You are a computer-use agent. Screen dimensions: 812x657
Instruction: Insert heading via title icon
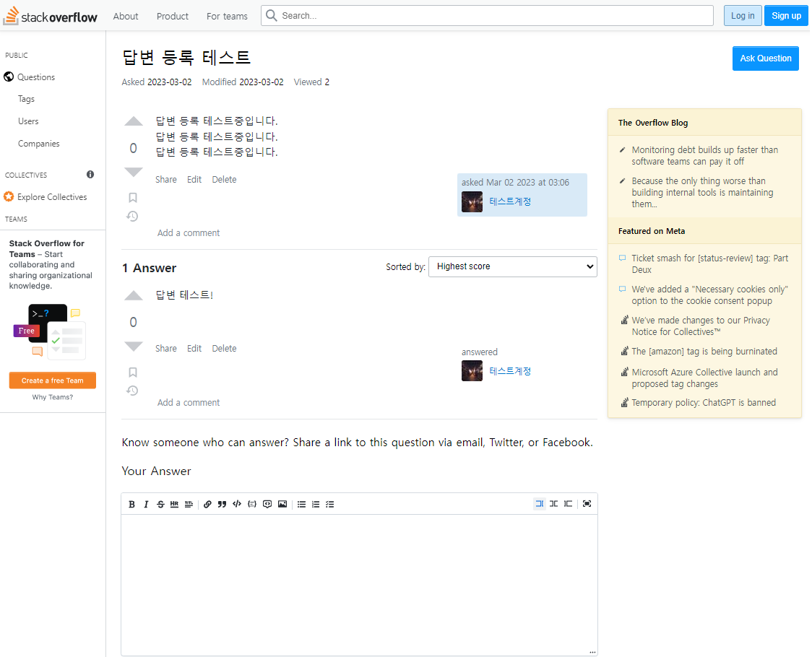click(x=189, y=504)
